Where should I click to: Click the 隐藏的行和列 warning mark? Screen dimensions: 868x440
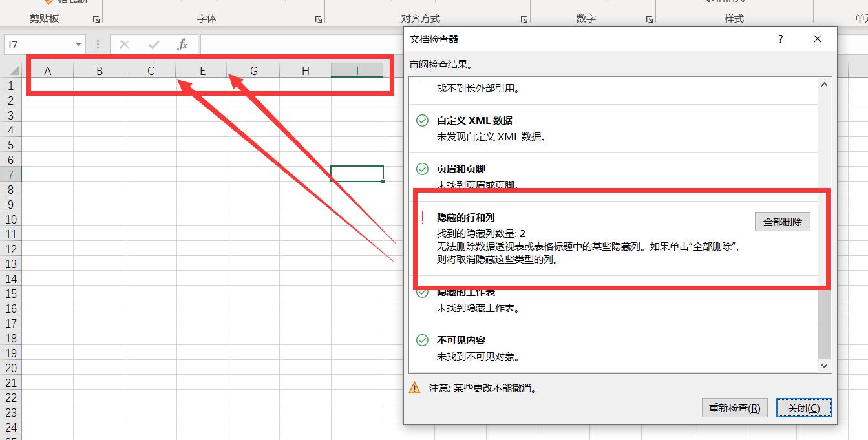[422, 216]
